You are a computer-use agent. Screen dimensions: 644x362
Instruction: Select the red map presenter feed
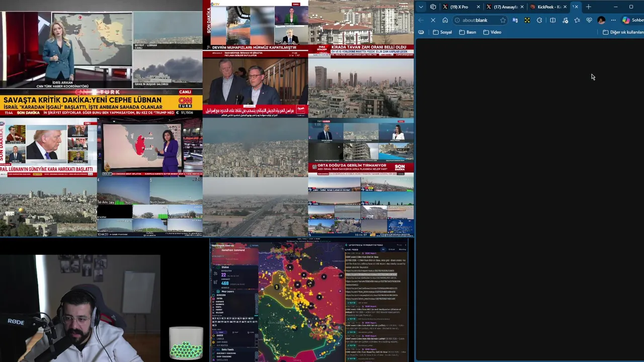tap(149, 147)
